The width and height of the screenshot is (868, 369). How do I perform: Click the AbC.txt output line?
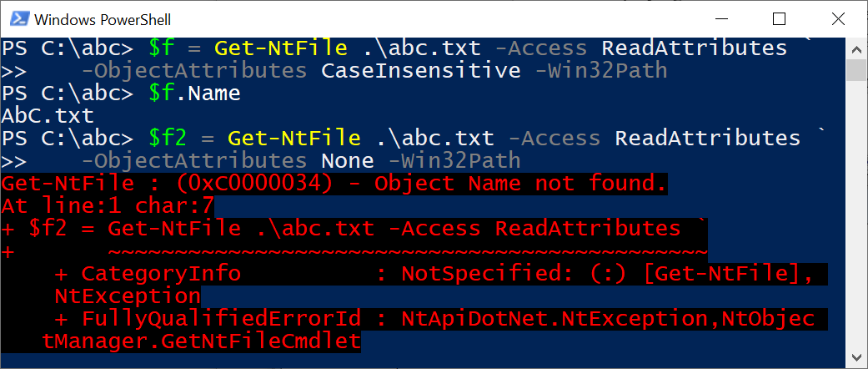coord(48,116)
